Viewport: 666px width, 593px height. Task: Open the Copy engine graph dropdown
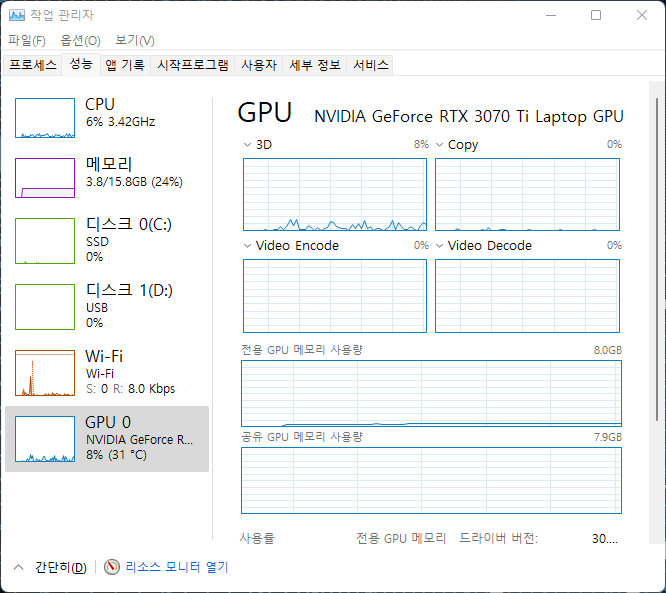pos(440,145)
